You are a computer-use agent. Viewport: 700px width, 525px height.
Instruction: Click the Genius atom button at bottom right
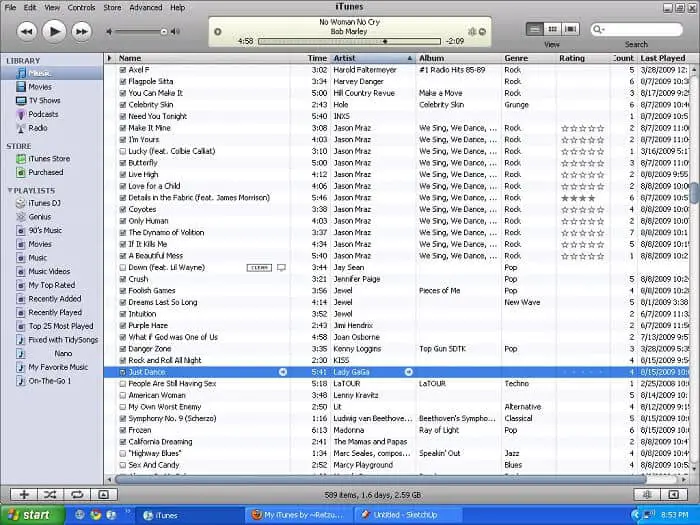click(647, 494)
